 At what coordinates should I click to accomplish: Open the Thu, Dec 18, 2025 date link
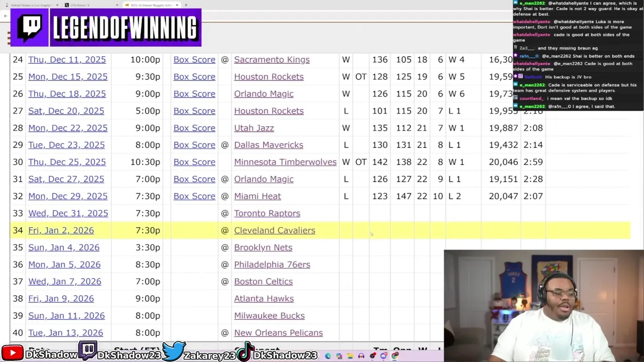(x=67, y=94)
